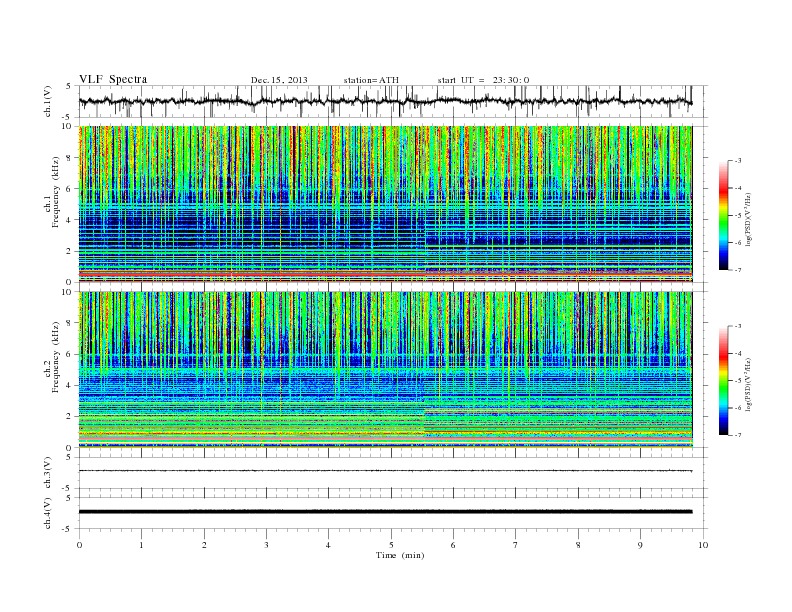
Task: Click time axis tick label "4"
Action: click(328, 545)
